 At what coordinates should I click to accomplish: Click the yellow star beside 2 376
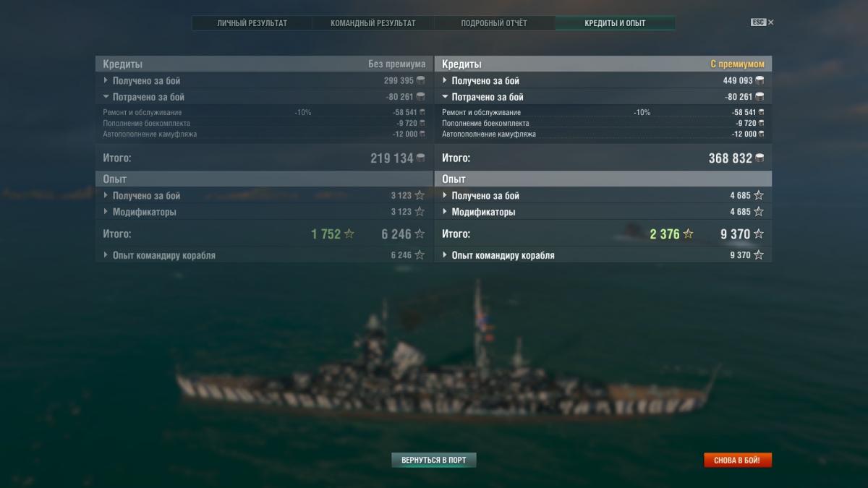click(688, 234)
